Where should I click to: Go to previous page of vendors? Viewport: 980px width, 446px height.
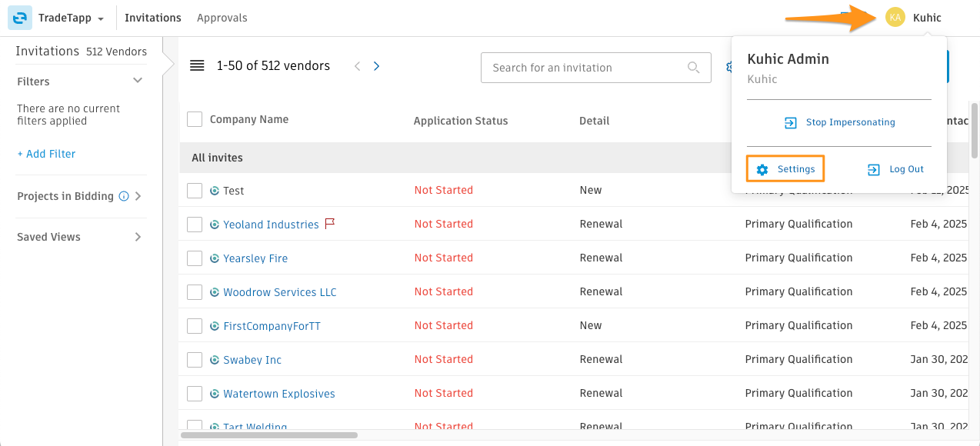(x=357, y=66)
